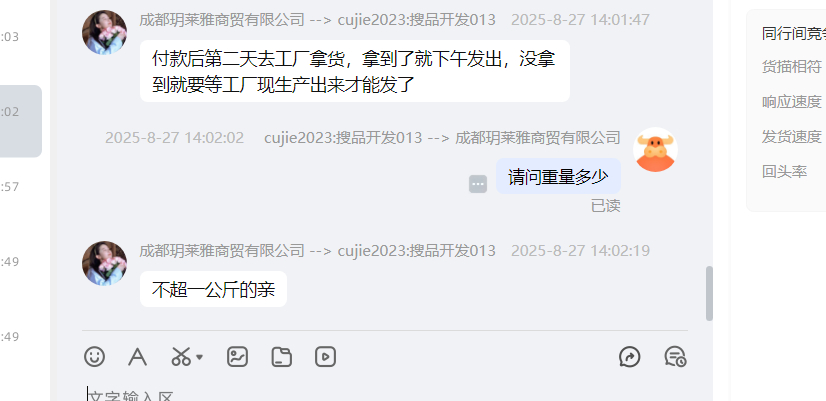Expand screenshot options dropdown arrow
The height and width of the screenshot is (401, 826).
(199, 357)
